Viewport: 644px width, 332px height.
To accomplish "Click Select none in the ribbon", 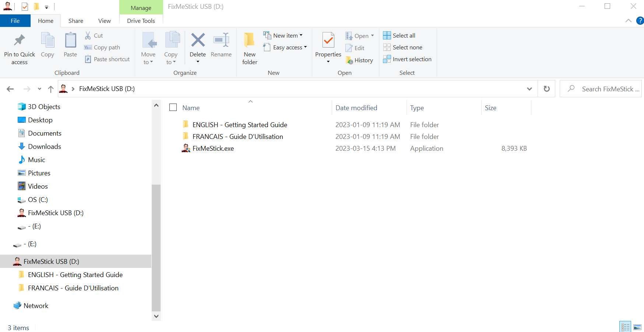I will click(403, 48).
